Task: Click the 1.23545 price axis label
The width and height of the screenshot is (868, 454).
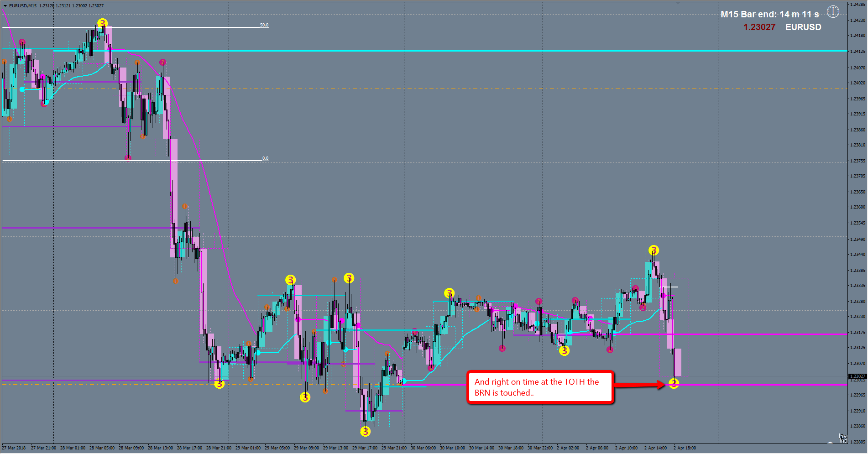Action: 858,223
